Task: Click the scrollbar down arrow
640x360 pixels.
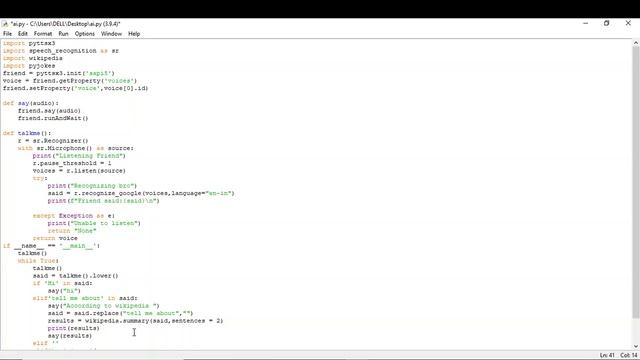Action: point(636,347)
